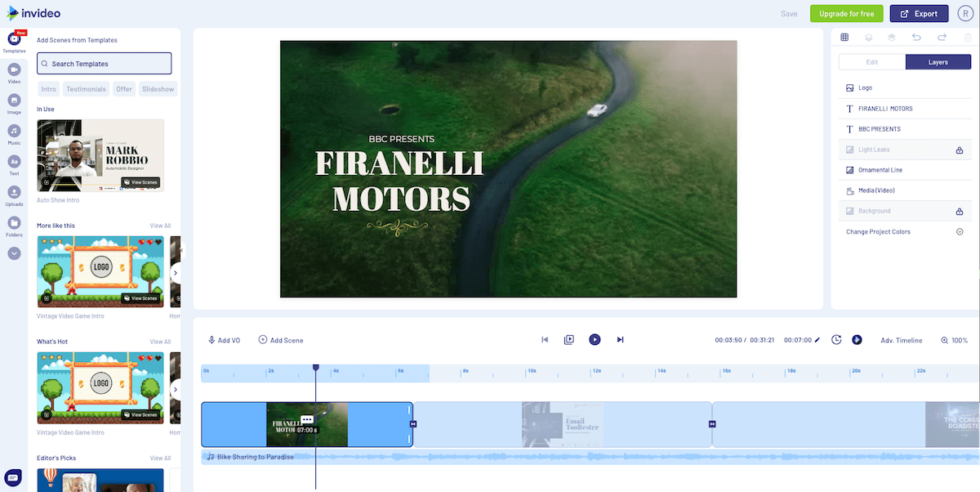This screenshot has height=492, width=980.
Task: Select the Bike Sharing to Paradise audio track
Action: (590, 457)
